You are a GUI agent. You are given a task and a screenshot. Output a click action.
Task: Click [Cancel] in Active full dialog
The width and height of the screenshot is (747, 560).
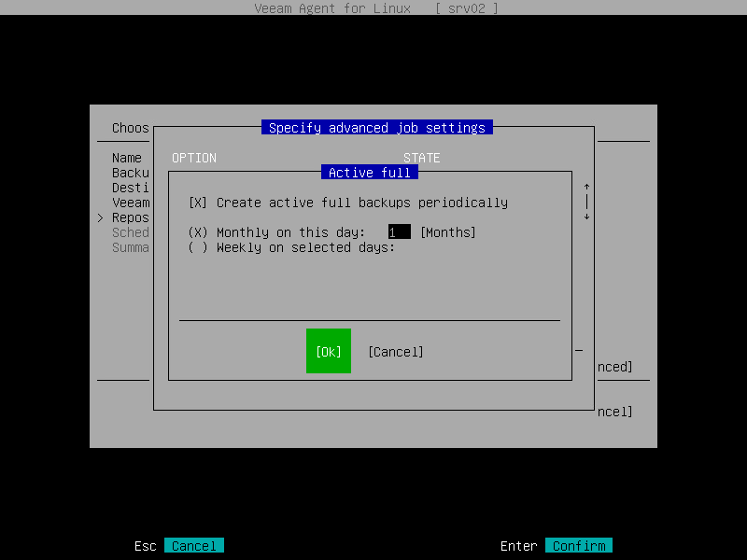395,352
